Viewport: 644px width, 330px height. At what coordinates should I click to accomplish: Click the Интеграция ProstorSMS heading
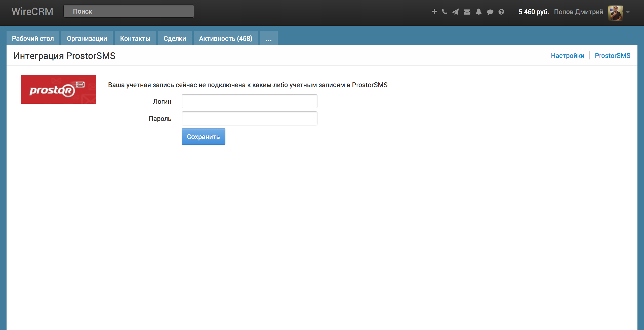pos(65,56)
